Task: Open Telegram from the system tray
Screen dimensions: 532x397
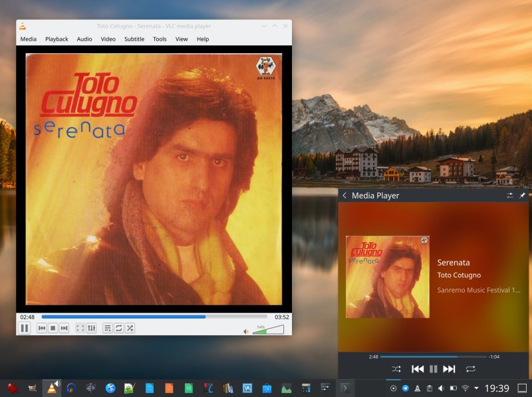Action: (406, 388)
